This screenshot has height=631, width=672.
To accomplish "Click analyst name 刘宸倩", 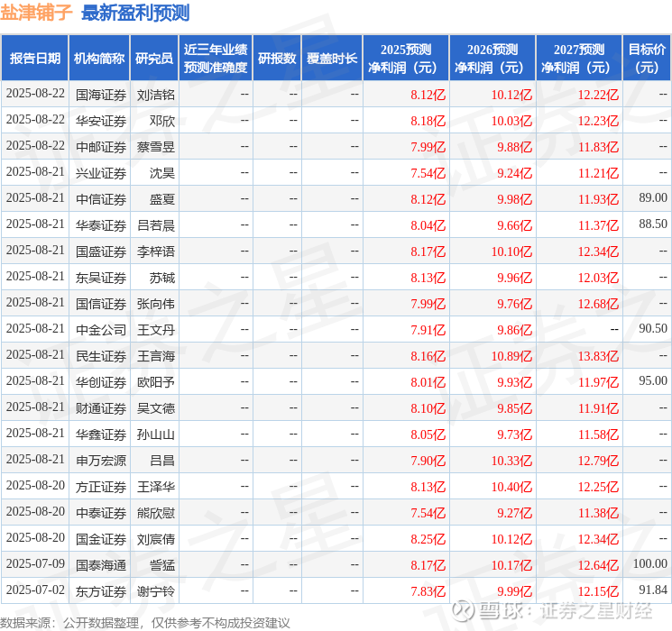I will tap(156, 539).
